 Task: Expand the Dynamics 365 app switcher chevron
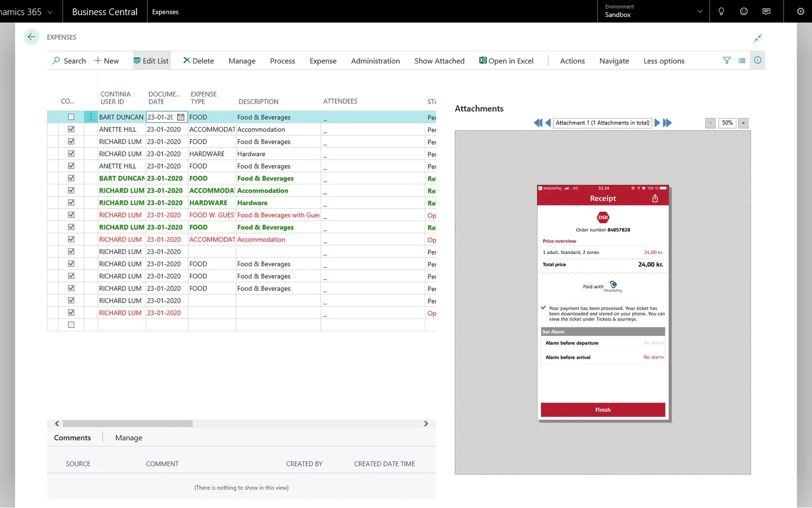(x=50, y=12)
